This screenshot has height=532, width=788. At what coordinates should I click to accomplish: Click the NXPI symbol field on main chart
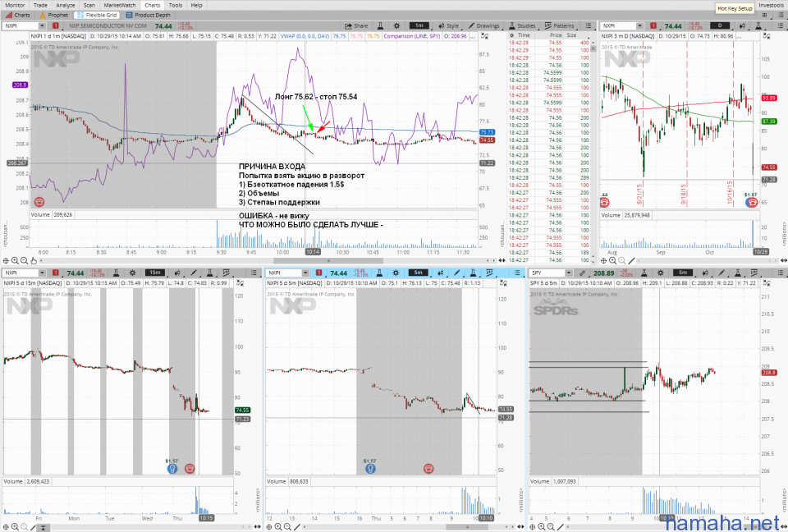(20, 25)
